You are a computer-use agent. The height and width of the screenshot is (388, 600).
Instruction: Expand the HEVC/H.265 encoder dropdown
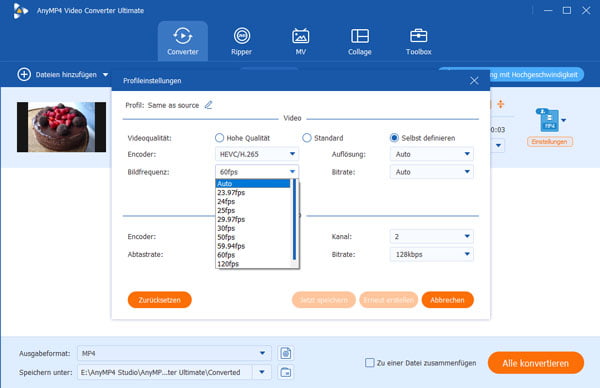click(257, 154)
